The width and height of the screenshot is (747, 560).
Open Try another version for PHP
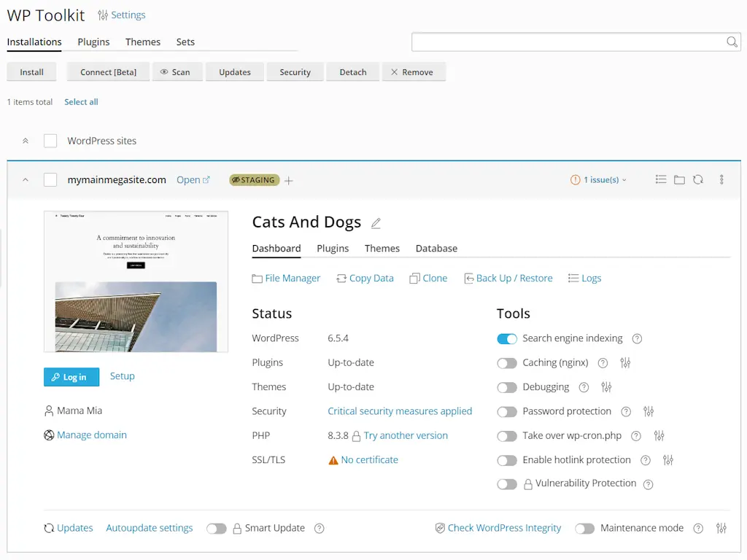point(405,435)
